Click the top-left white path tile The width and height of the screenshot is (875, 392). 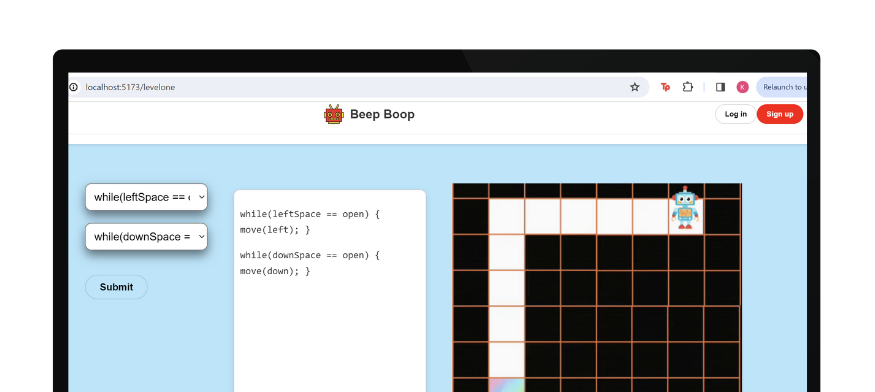[507, 217]
